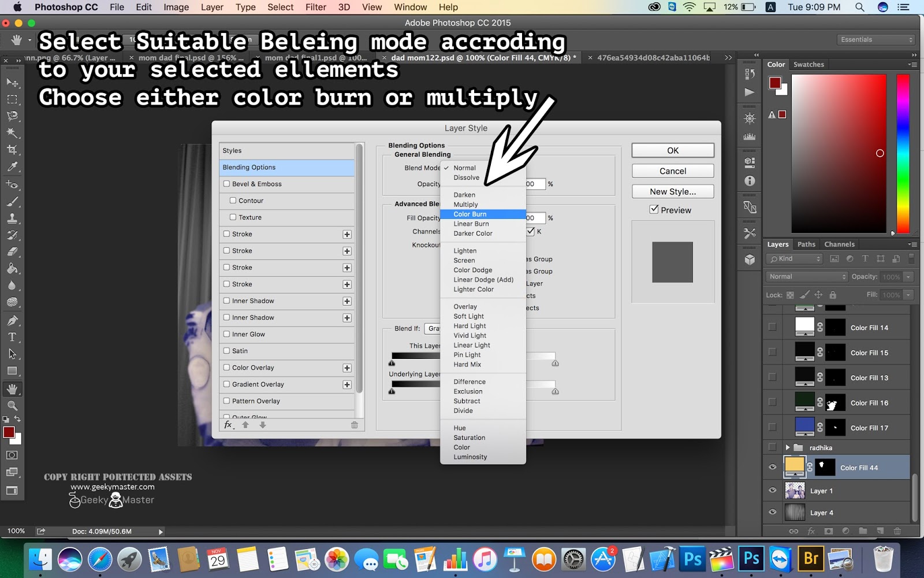924x578 pixels.
Task: Click the add layer mask icon
Action: click(x=829, y=531)
